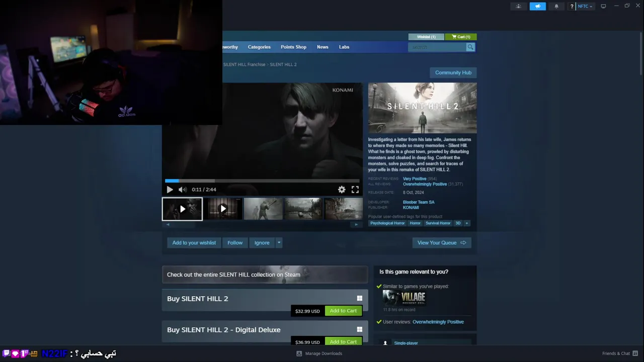Seek on the video progress bar
Screen dimensions: 644x362
tap(262, 180)
